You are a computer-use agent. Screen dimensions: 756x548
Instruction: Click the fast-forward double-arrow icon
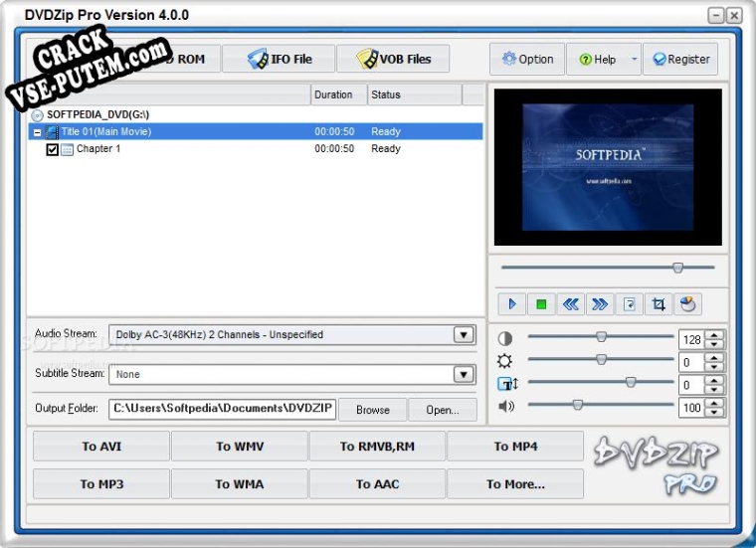pyautogui.click(x=599, y=304)
